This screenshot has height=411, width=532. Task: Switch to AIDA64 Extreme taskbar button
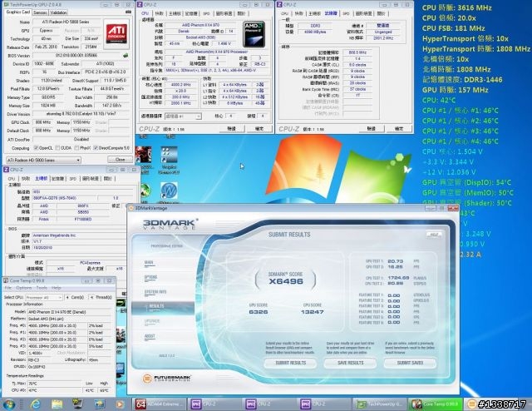pyautogui.click(x=160, y=404)
